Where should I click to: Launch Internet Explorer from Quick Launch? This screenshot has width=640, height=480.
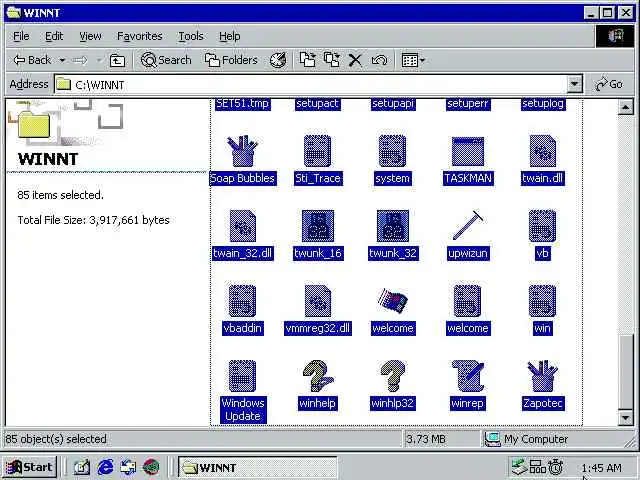(105, 467)
